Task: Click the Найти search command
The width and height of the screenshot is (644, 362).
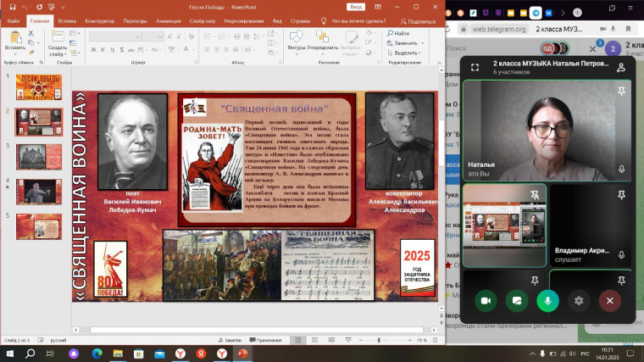Action: coord(398,33)
